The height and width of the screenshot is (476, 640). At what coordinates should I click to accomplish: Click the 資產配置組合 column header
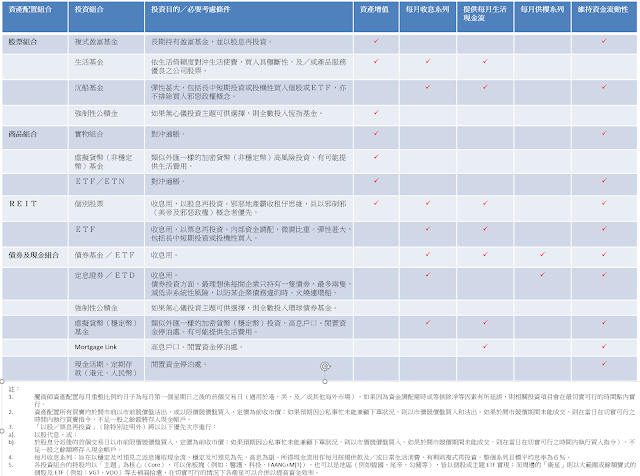tap(35, 17)
